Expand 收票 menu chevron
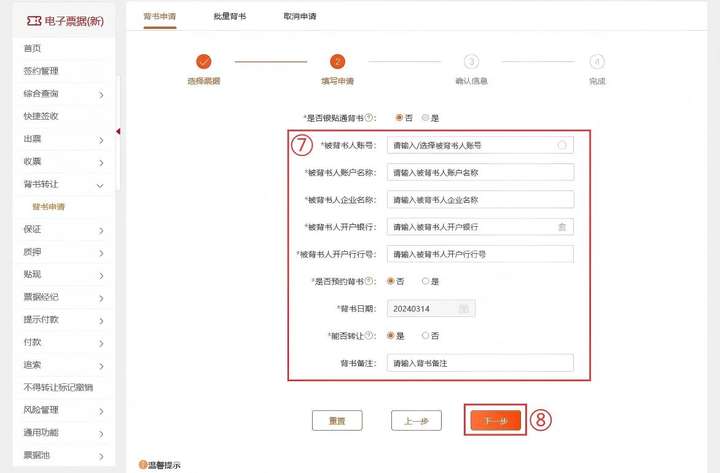Screen dimensions: 720x473 click(x=101, y=163)
